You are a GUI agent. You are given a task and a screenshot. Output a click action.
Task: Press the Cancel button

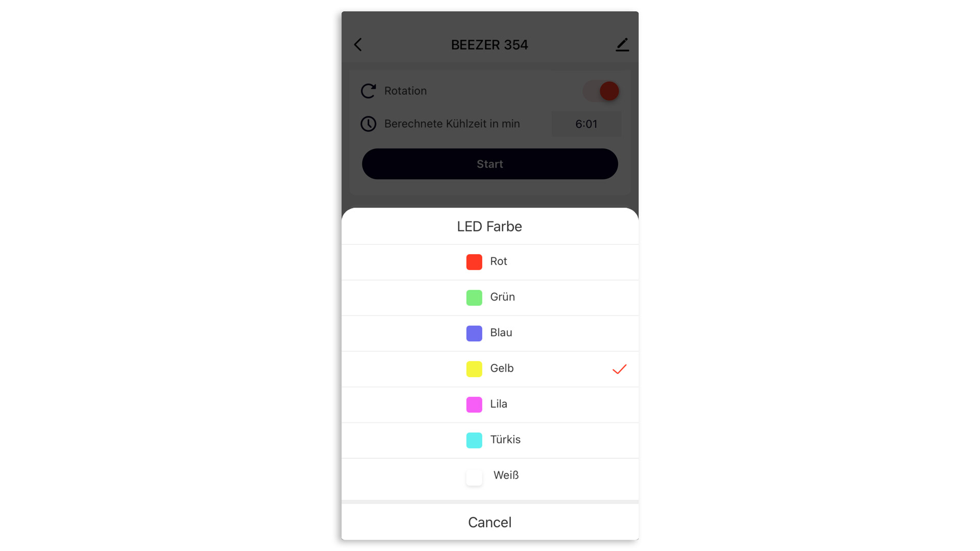click(489, 523)
